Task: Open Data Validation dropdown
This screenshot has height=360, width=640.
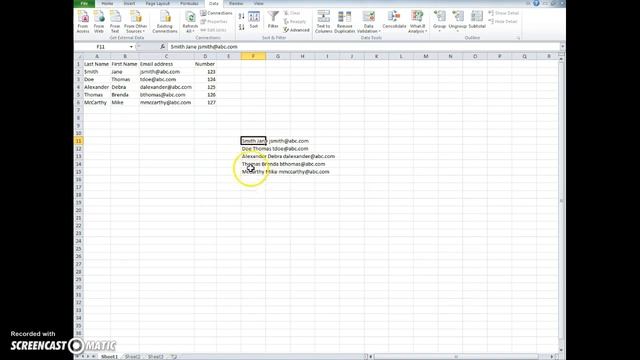Action: 369,22
